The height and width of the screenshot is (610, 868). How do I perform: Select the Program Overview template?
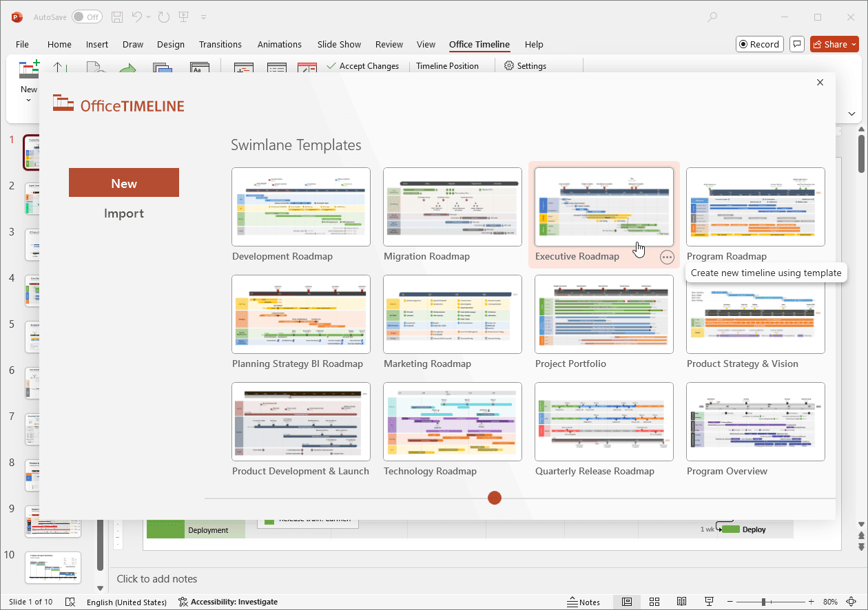tap(756, 422)
